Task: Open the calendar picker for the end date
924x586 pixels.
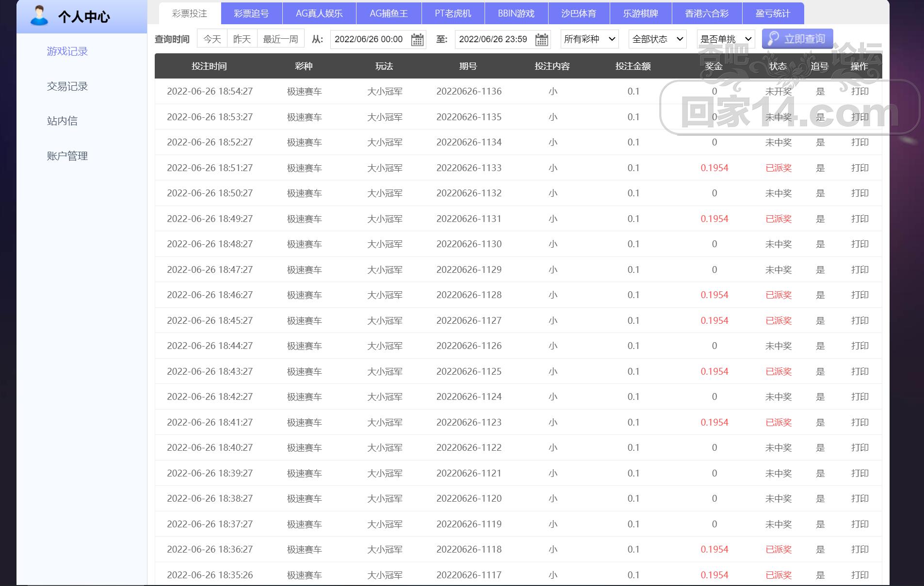Action: point(542,39)
